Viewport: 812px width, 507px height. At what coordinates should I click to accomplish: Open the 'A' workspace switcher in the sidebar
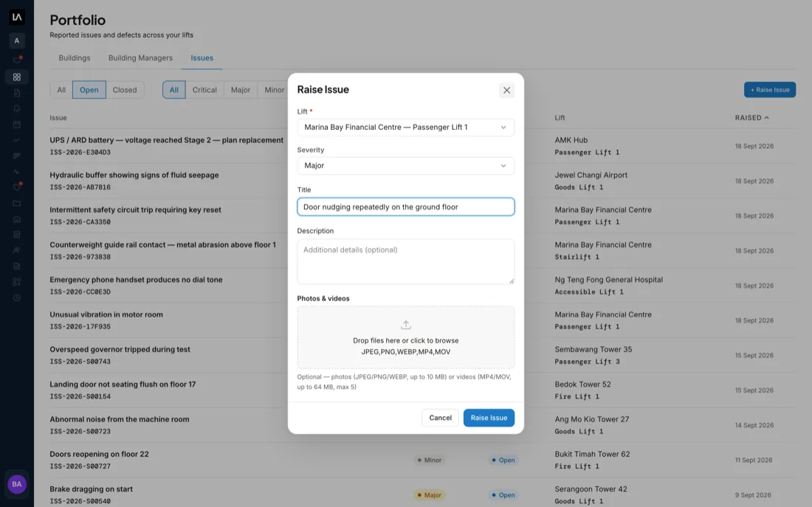tap(16, 41)
